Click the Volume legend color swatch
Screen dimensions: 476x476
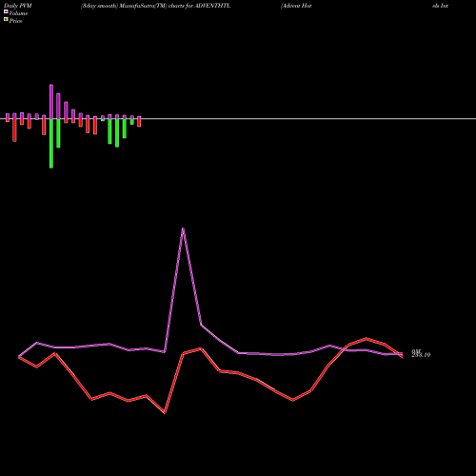point(6,11)
